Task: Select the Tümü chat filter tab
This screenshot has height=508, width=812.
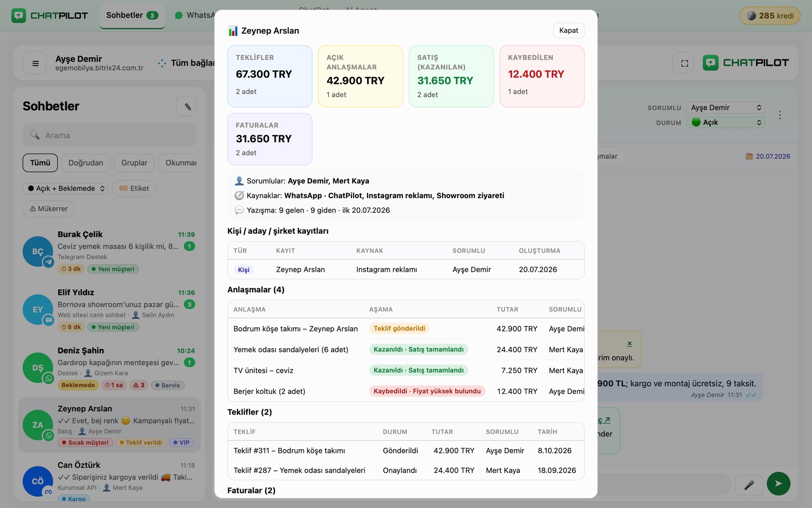Action: [40, 163]
